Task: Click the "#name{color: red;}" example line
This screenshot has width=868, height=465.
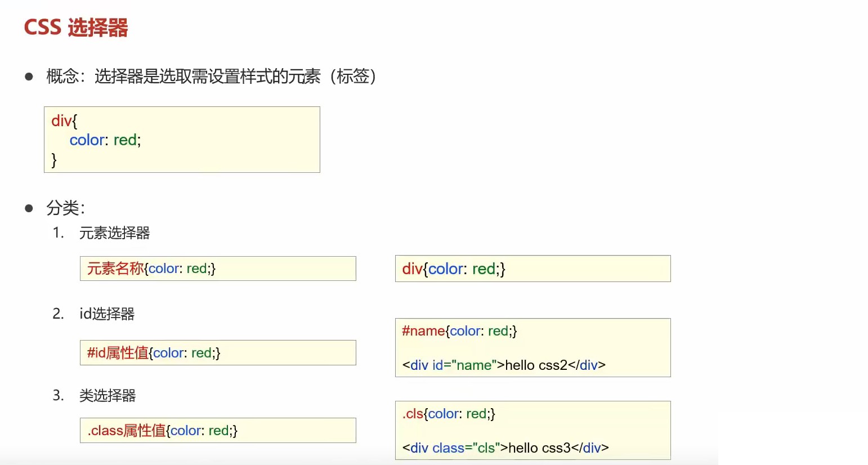Action: click(x=459, y=331)
